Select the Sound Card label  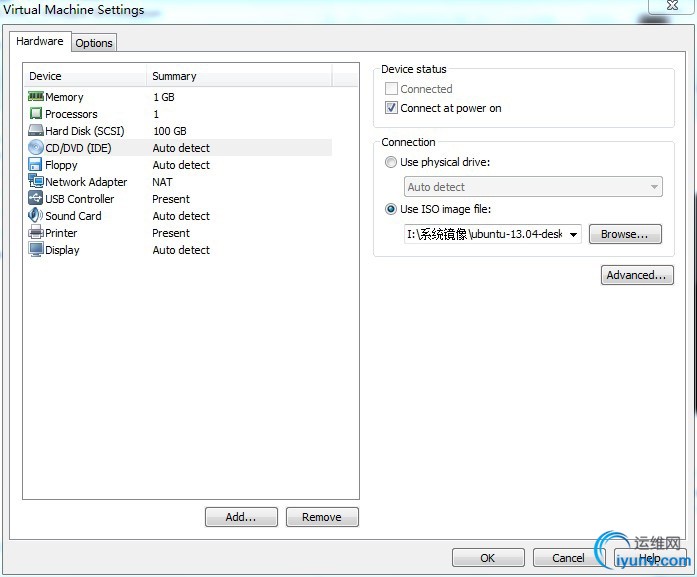click(73, 216)
